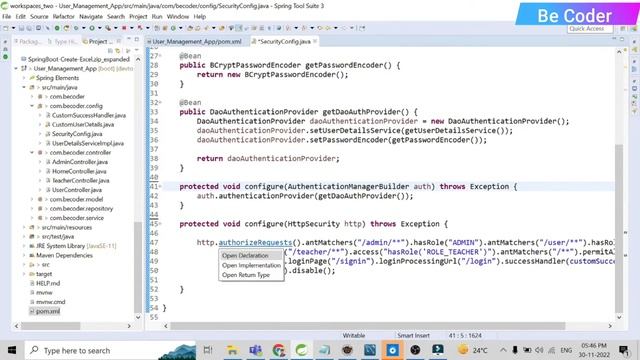Click the Project Explorer horizontal scrollbar thumb
The width and height of the screenshot is (640, 360).
point(51,326)
